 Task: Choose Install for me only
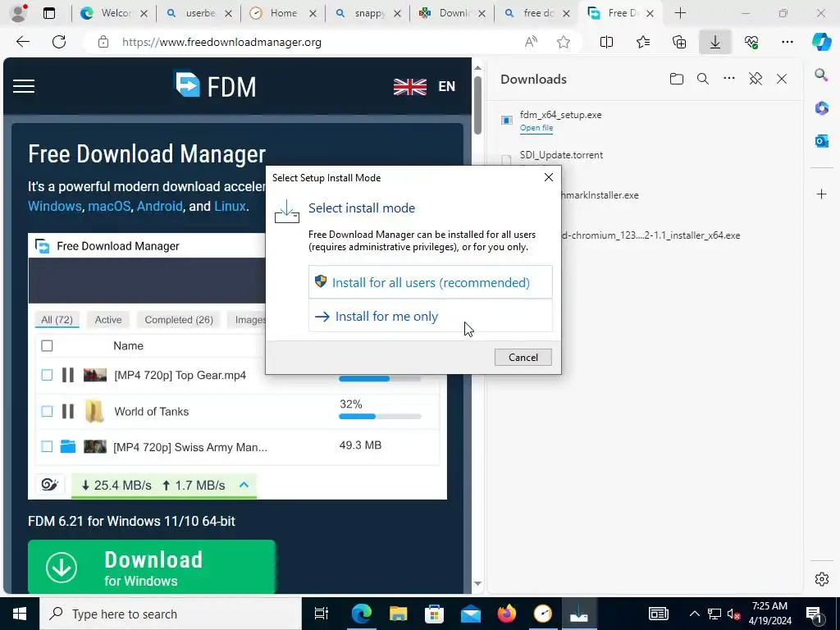(430, 316)
